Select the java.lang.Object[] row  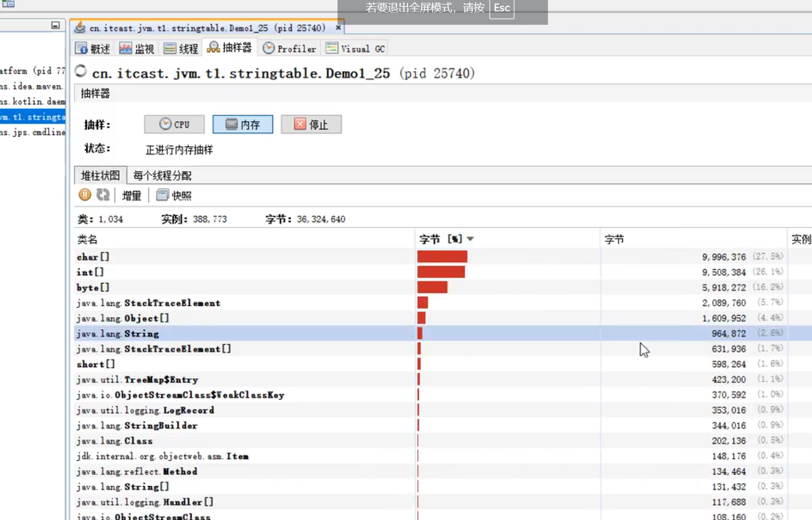(x=443, y=318)
